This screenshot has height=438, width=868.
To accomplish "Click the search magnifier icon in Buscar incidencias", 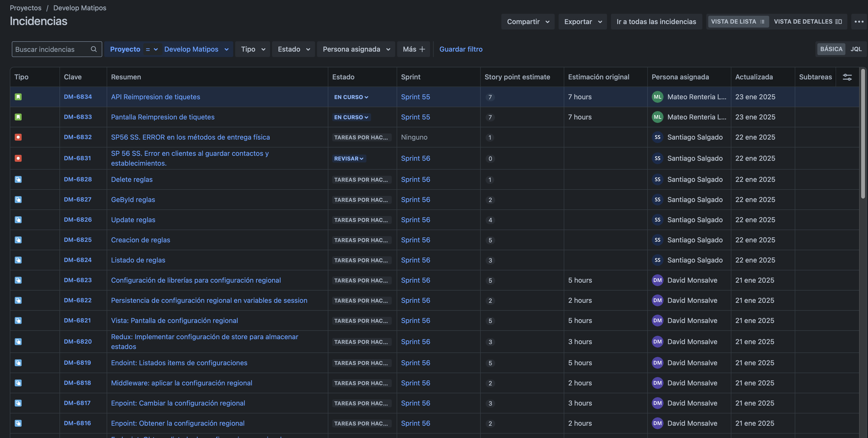I will [94, 49].
